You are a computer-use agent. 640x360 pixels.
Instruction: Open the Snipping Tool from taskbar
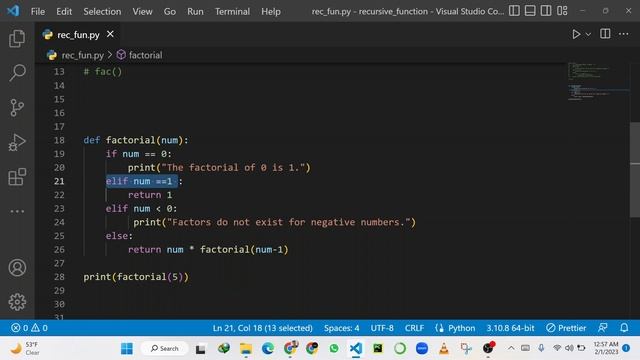pos(466,349)
